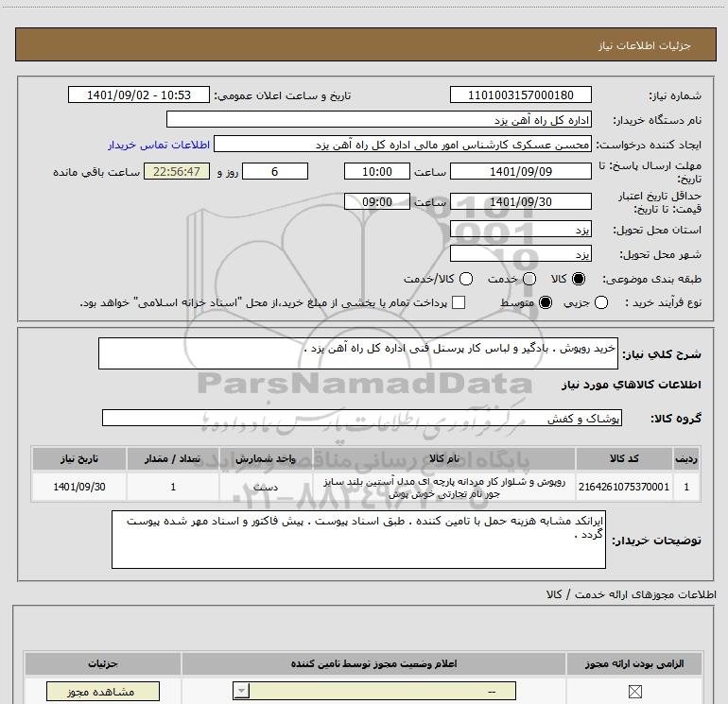Image resolution: width=728 pixels, height=704 pixels.
Task: Click the جزئیات column header in permits table
Action: pyautogui.click(x=103, y=663)
